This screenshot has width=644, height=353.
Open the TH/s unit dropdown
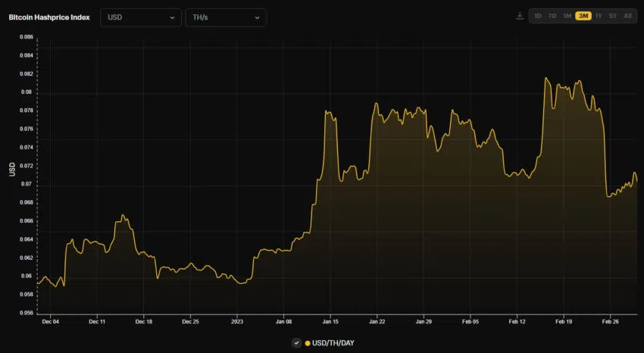click(x=226, y=17)
